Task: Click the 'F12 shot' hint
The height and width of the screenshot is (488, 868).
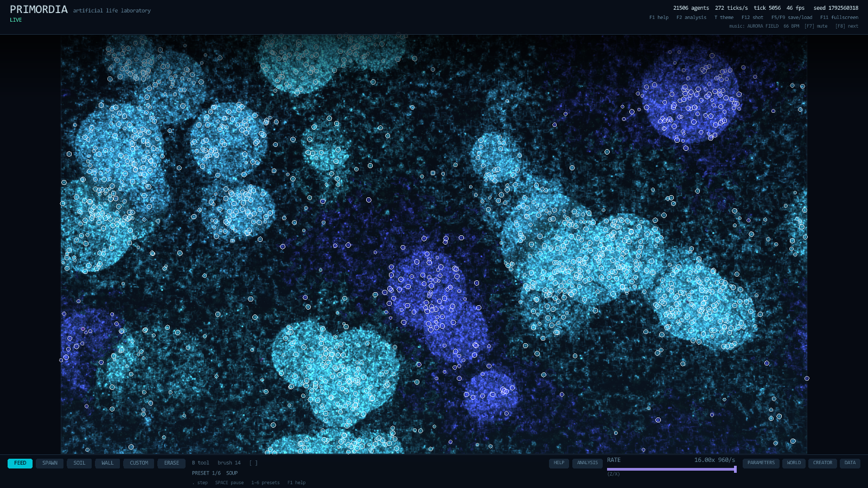Action: tap(752, 17)
